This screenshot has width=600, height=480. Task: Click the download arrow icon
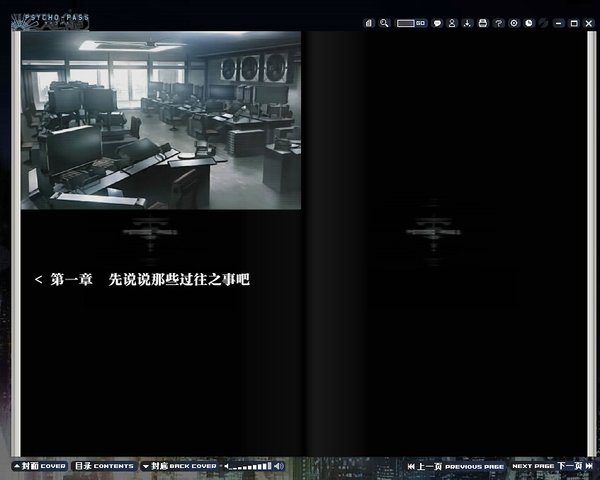coord(467,23)
